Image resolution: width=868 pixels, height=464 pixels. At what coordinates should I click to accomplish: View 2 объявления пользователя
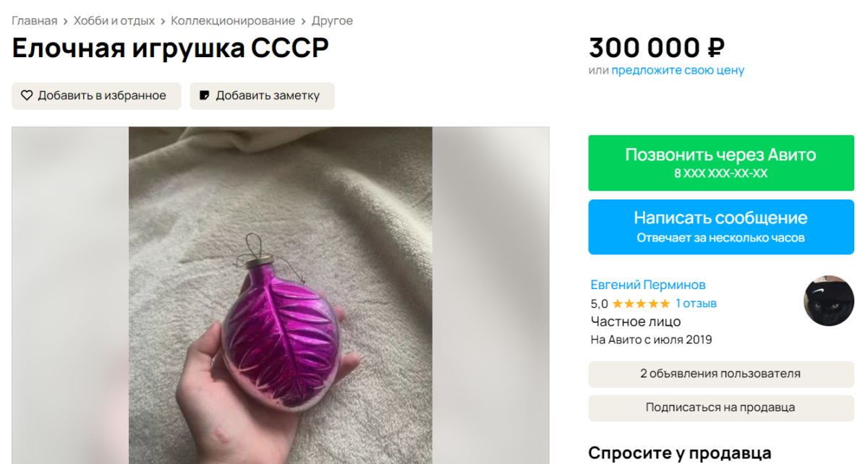tap(720, 374)
